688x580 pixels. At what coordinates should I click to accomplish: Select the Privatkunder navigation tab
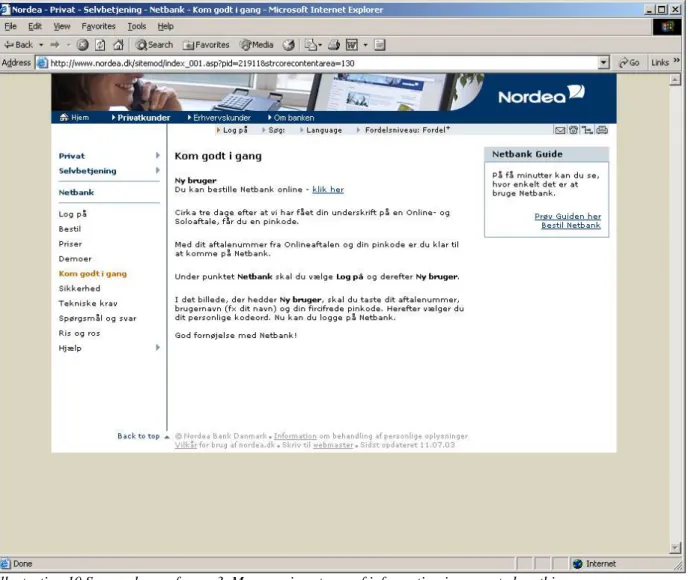tap(141, 118)
